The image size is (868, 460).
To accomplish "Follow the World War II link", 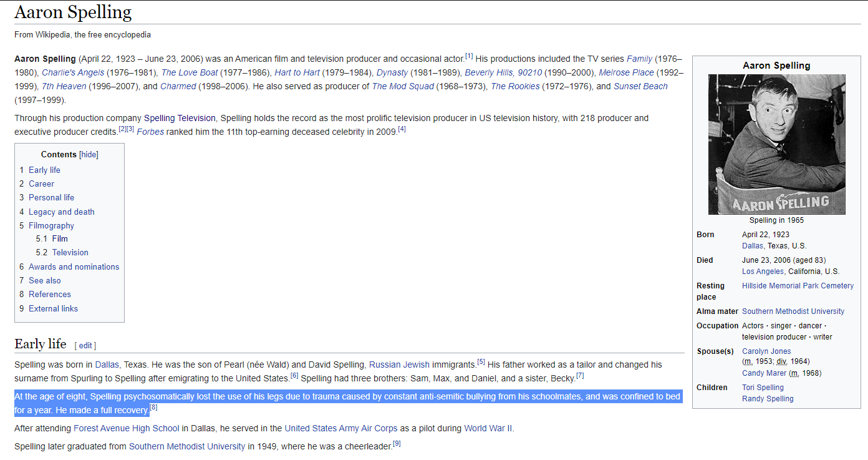I will 488,428.
